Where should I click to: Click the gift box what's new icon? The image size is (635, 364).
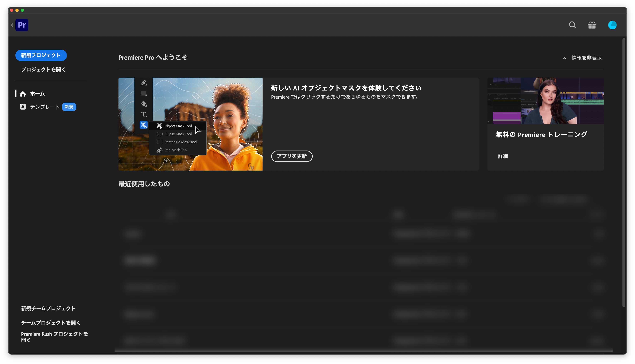click(592, 25)
